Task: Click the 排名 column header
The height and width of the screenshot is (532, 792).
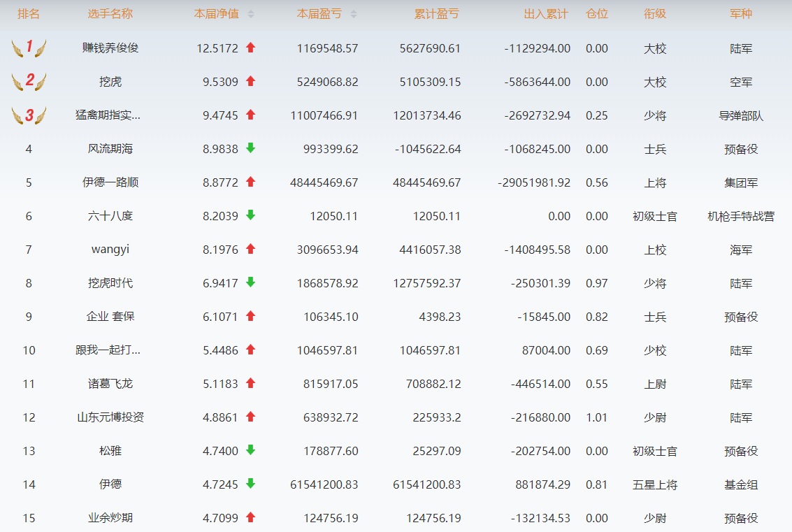Action: point(28,14)
